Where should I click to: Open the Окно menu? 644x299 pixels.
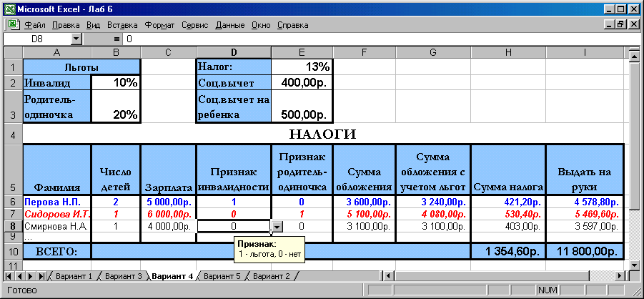[x=261, y=25]
